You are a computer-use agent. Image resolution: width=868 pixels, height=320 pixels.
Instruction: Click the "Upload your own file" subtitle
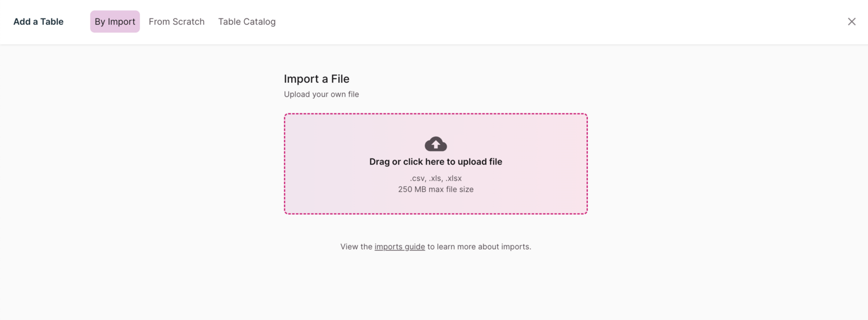[321, 94]
